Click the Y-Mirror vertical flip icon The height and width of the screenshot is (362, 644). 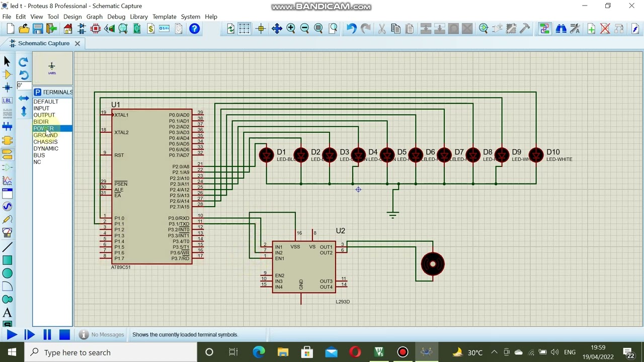tap(23, 112)
